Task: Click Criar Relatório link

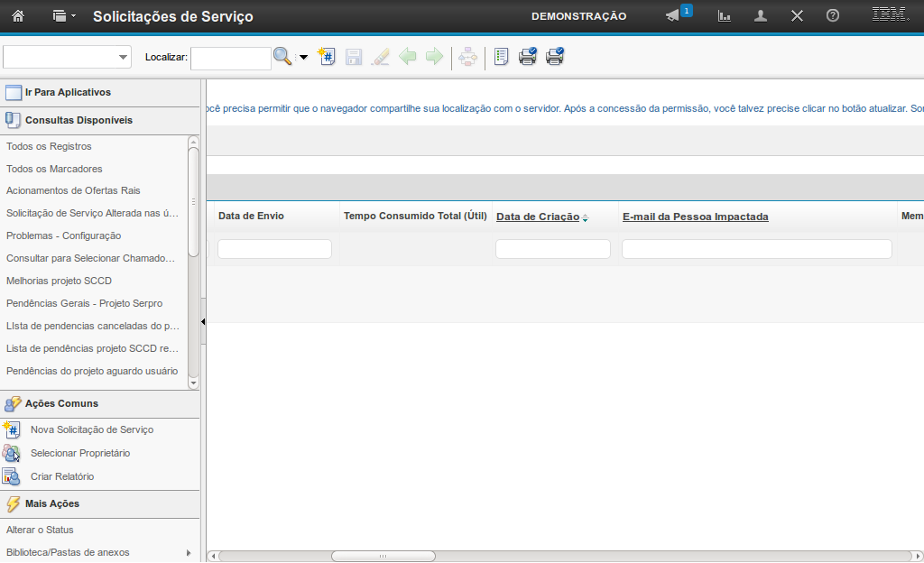Action: point(61,476)
